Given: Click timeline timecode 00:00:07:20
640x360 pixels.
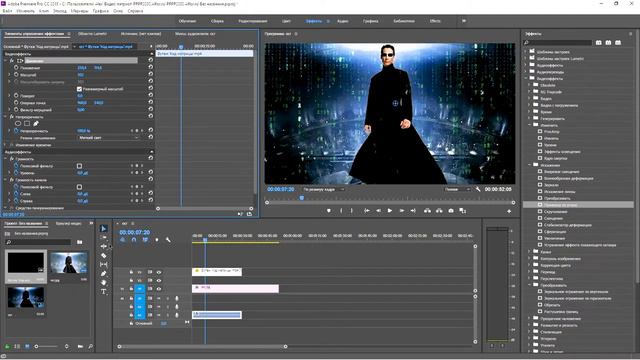Looking at the screenshot, I should click(x=134, y=232).
